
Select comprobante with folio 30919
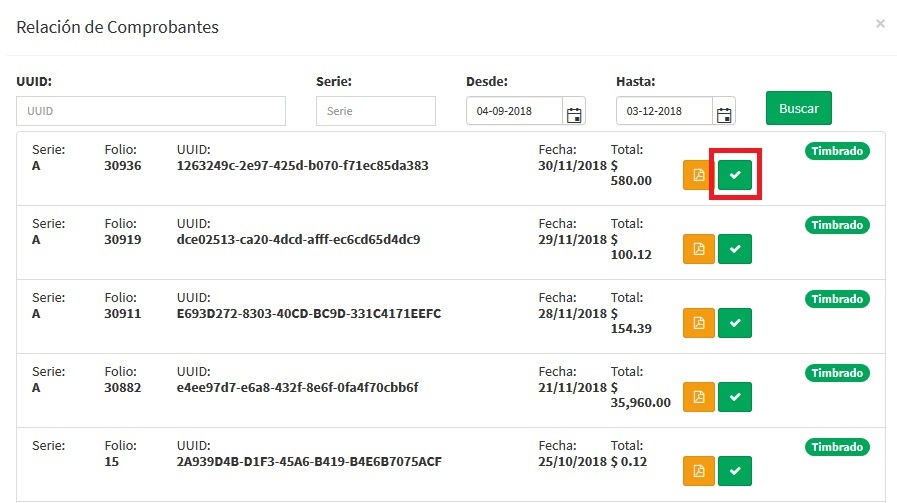(735, 249)
